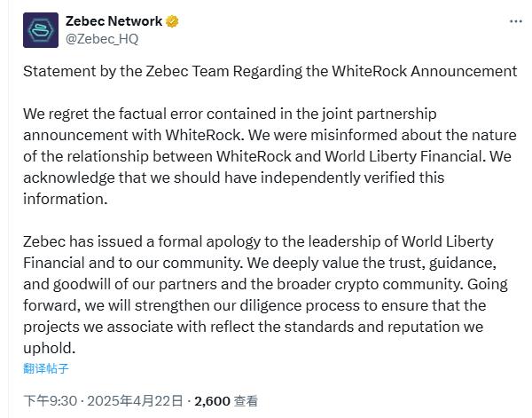Click the 2025年4月22日 post date

coord(136,401)
